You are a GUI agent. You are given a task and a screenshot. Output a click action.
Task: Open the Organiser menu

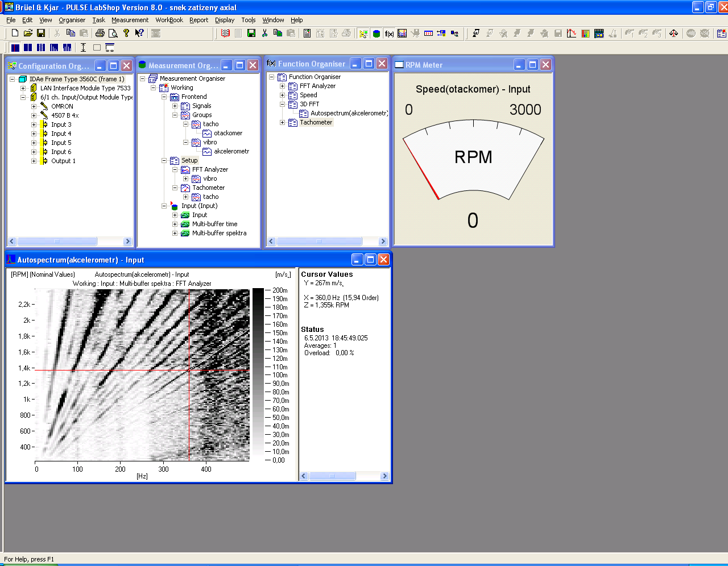click(x=72, y=20)
